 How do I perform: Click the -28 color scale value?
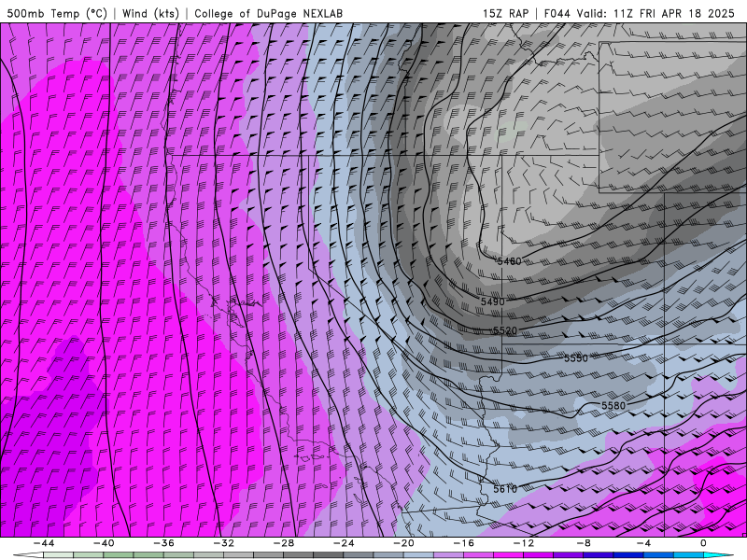tap(284, 543)
